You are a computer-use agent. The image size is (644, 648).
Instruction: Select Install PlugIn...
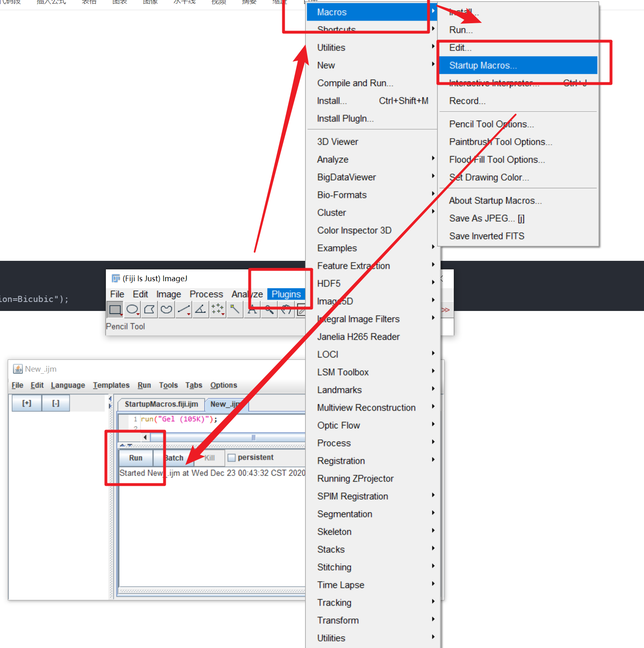(x=372, y=119)
